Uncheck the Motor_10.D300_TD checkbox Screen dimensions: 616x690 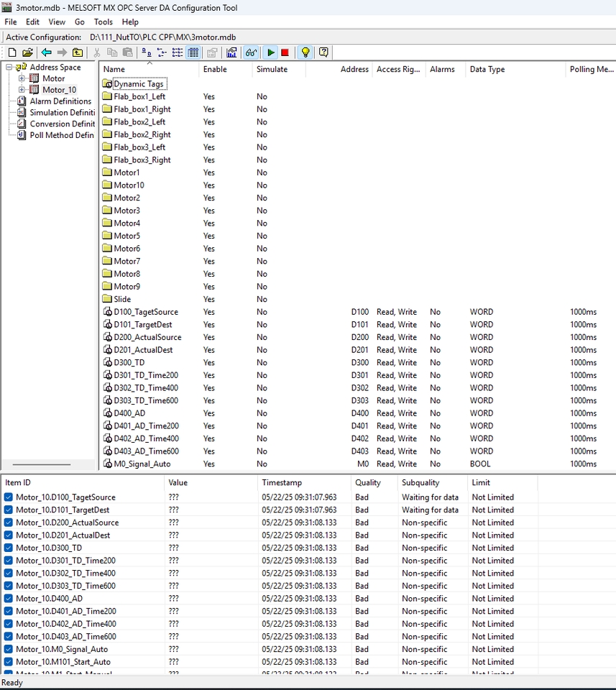9,548
